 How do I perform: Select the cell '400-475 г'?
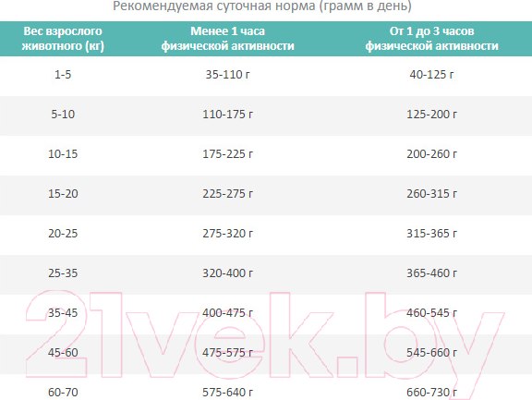(x=227, y=312)
